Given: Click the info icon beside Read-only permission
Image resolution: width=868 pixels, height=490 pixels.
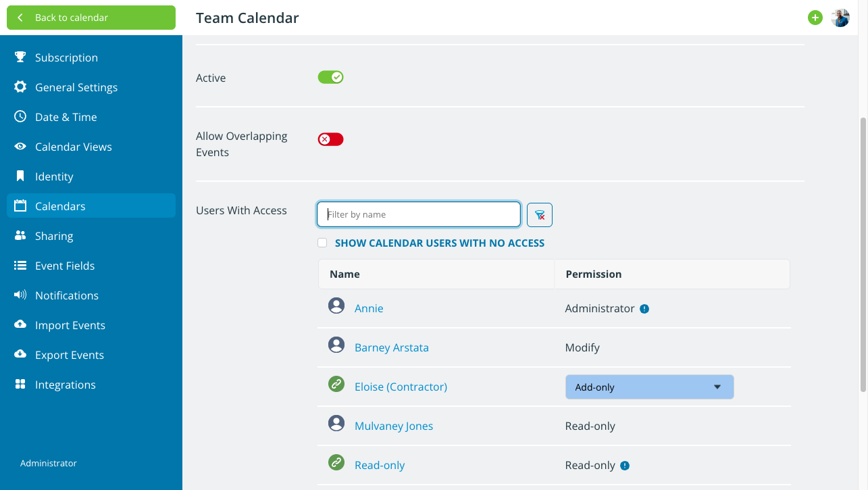Looking at the screenshot, I should [x=625, y=466].
